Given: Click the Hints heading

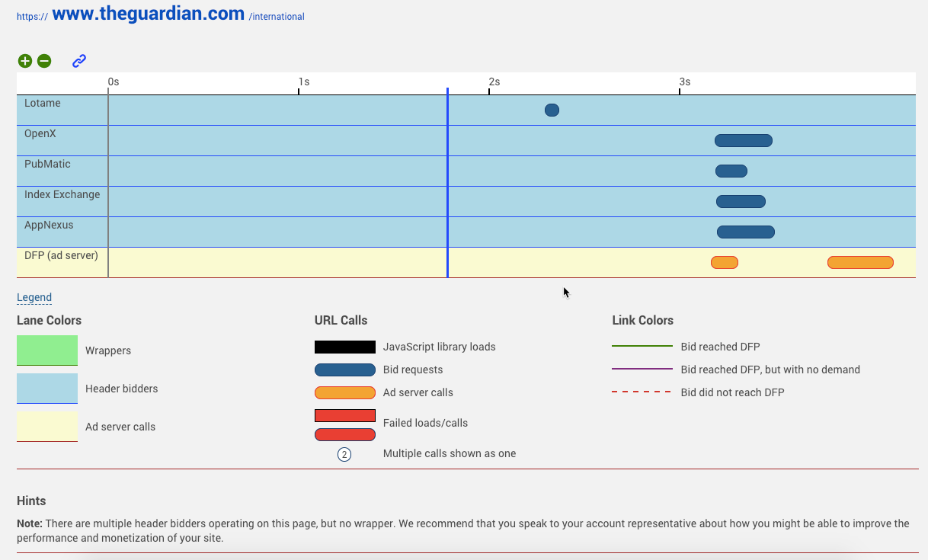Looking at the screenshot, I should 31,501.
